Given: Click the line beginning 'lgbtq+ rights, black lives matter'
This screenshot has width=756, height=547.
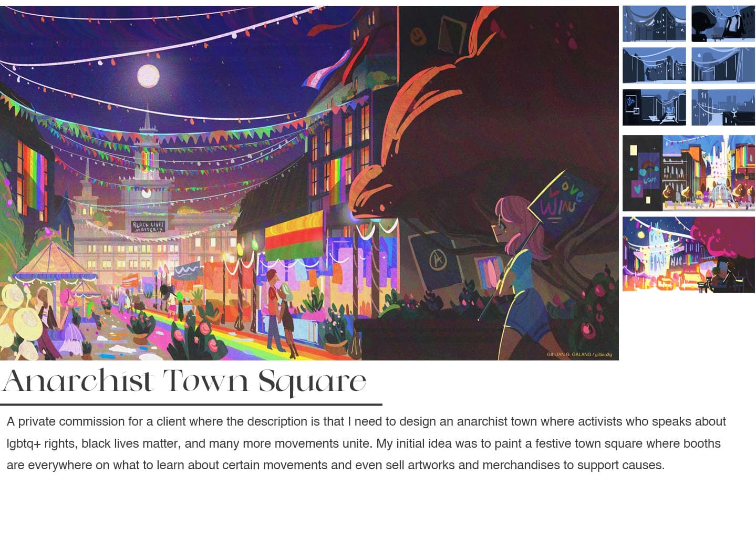Looking at the screenshot, I should 364,443.
